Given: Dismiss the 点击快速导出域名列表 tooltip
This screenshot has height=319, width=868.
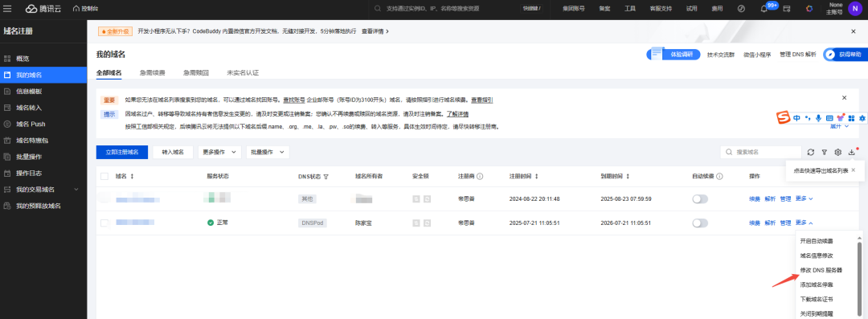Looking at the screenshot, I should click(853, 170).
